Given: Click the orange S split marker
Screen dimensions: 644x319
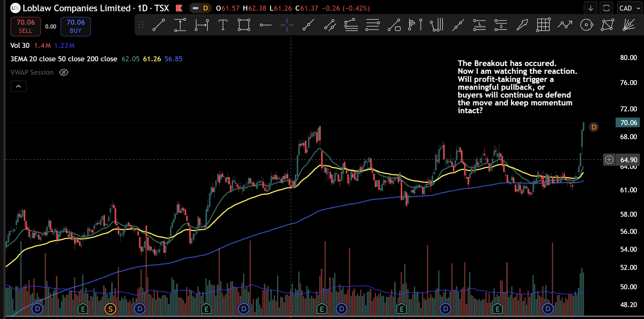Looking at the screenshot, I should tap(110, 309).
